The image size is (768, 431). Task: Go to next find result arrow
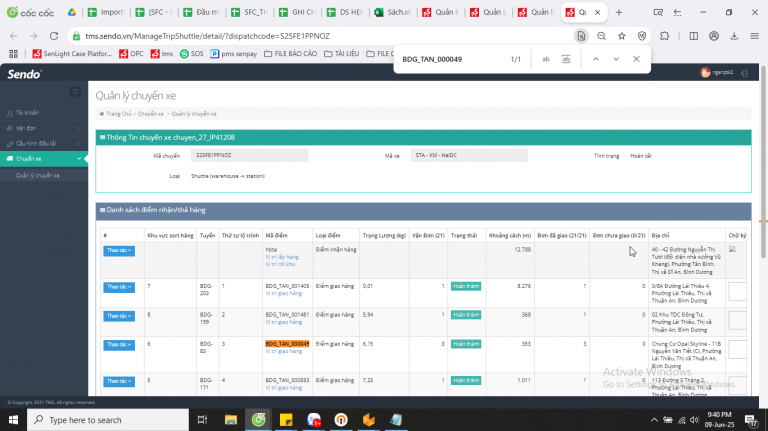coord(616,59)
